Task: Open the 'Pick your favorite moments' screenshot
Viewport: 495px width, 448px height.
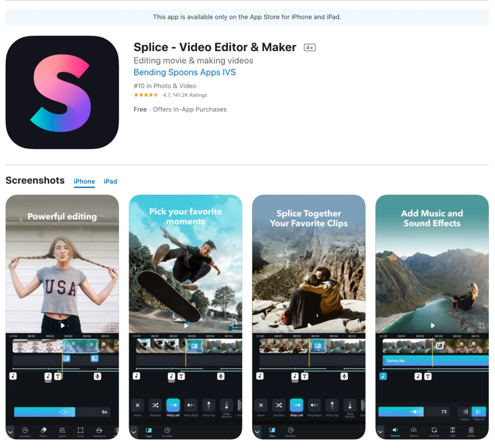Action: 186,317
